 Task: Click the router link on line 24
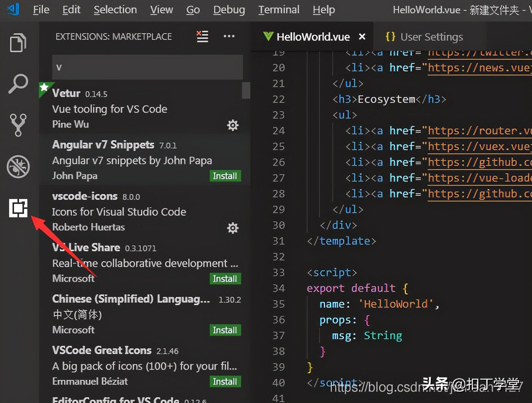click(x=480, y=131)
